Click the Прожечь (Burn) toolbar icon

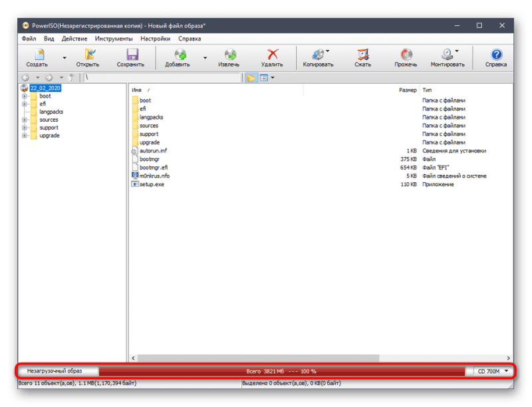[406, 55]
